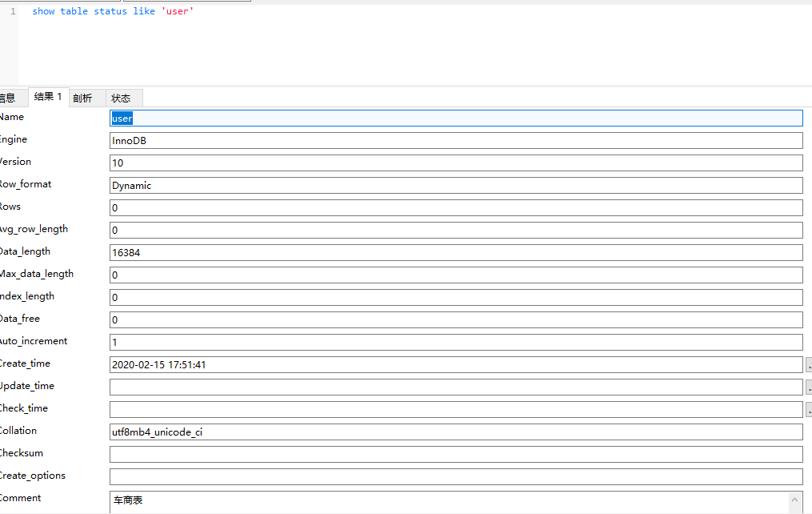Click the Max_data_length label
Screen dimensions: 812x514
(x=37, y=274)
